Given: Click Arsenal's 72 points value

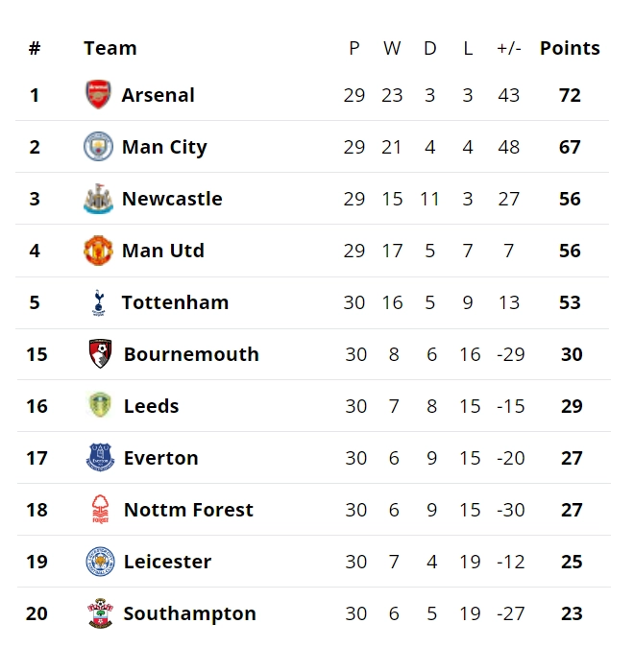Looking at the screenshot, I should [570, 95].
